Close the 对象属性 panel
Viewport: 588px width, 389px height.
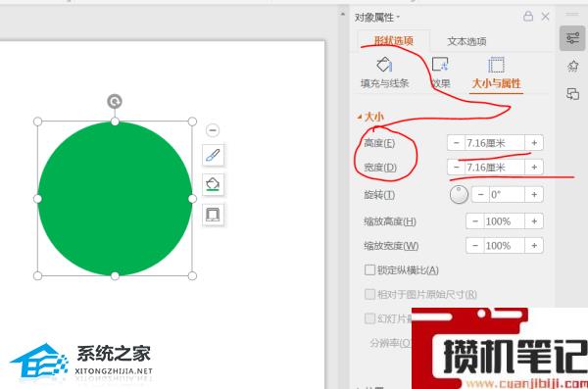[x=545, y=17]
